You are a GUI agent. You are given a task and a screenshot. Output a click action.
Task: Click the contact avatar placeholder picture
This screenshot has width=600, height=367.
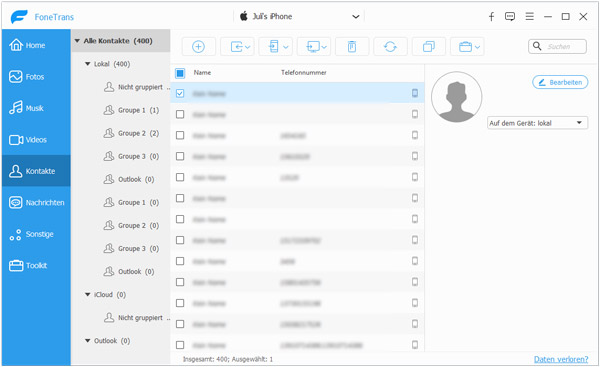(x=457, y=97)
